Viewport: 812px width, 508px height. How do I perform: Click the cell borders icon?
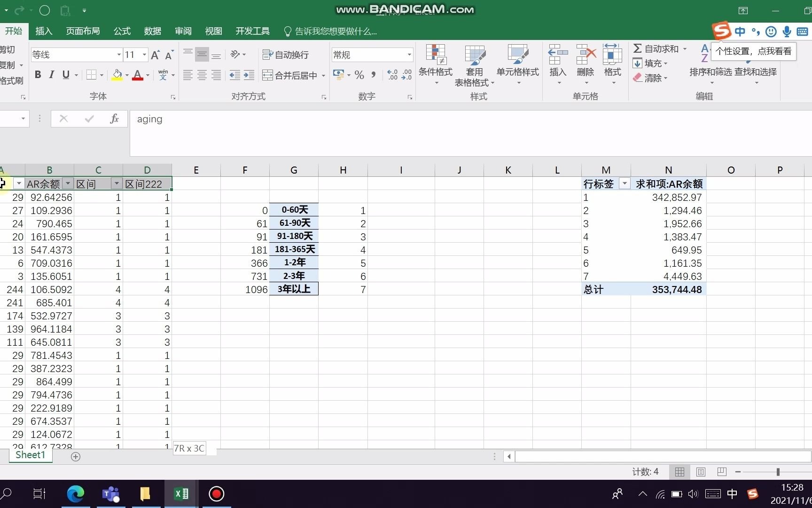point(92,75)
